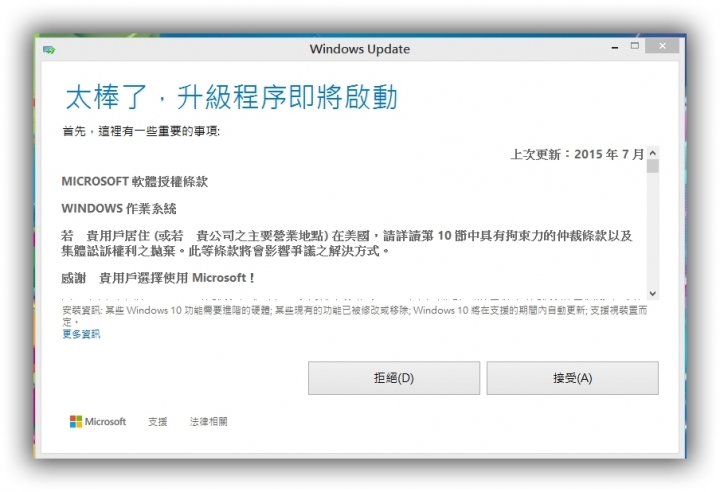Decline the license with 拒絕(D) button
Image resolution: width=720 pixels, height=492 pixels.
point(394,378)
